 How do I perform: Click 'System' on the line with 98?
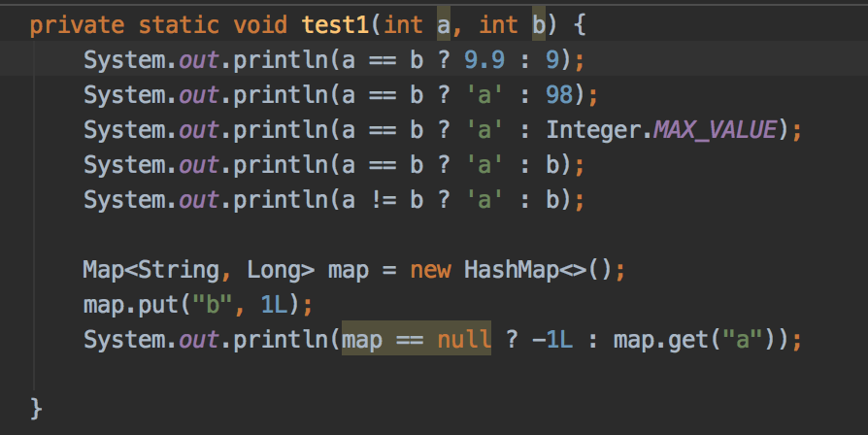point(124,95)
